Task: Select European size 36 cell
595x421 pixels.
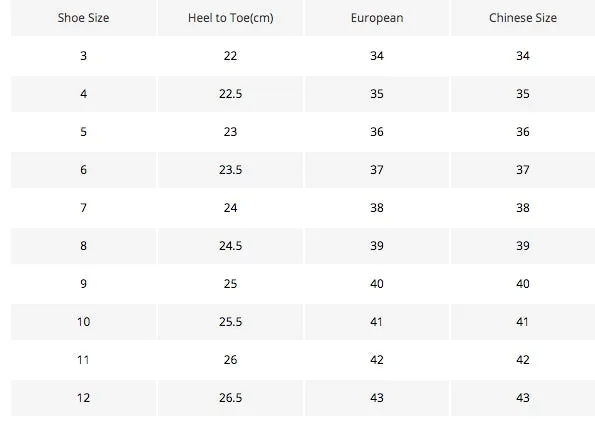Action: 377,132
